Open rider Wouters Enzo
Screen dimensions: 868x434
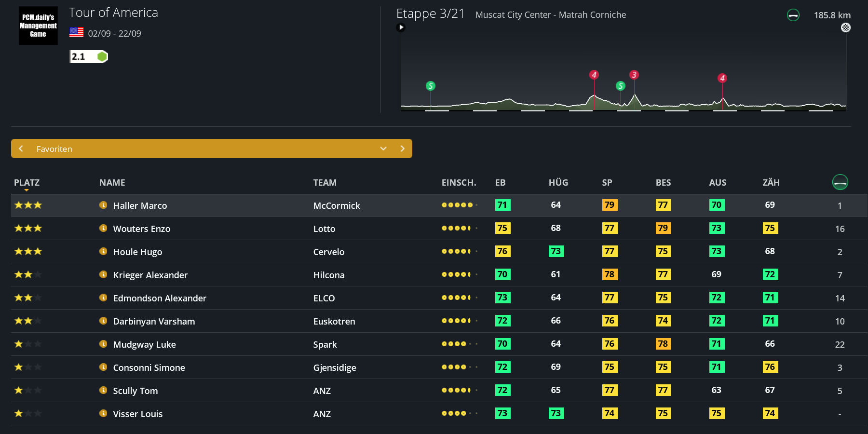coord(141,229)
